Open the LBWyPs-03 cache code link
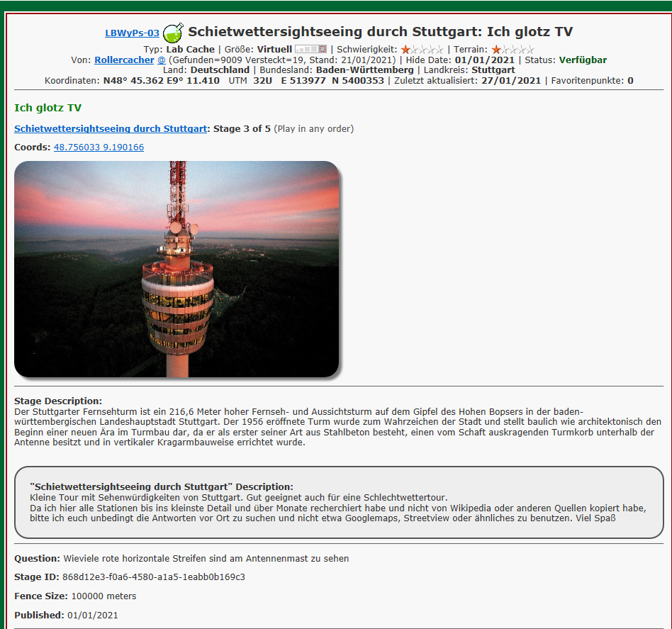Viewport: 672px width, 629px height. coord(132,33)
